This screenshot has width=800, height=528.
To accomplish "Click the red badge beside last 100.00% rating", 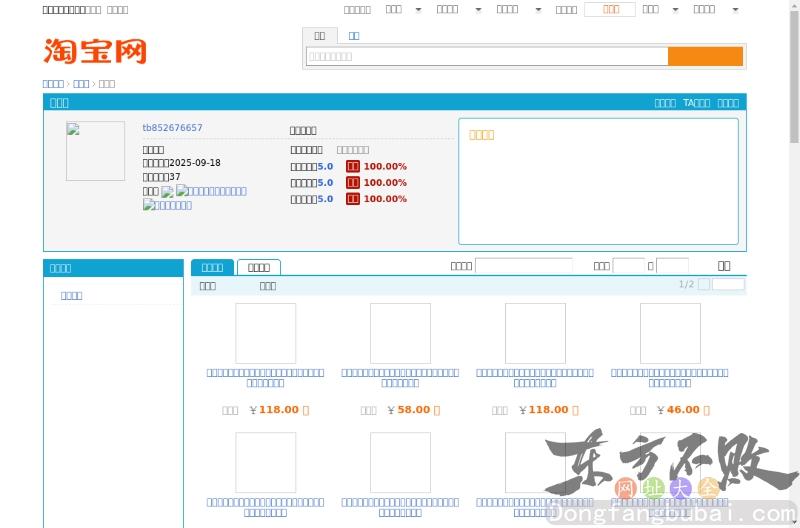I will pyautogui.click(x=352, y=199).
